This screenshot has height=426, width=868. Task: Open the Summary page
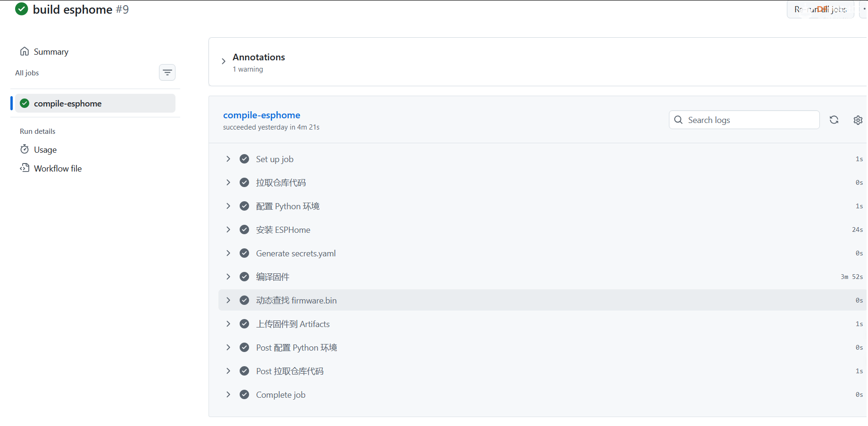(51, 52)
